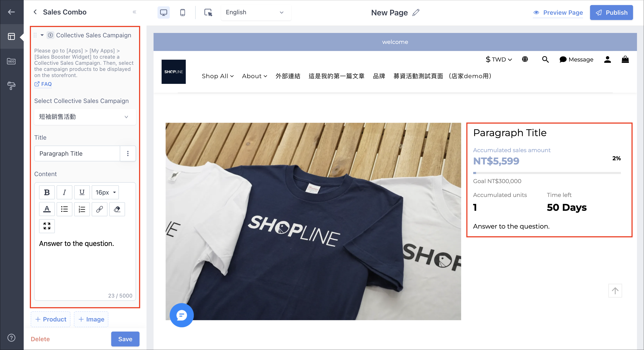Publish the page
This screenshot has width=644, height=350.
click(x=611, y=13)
